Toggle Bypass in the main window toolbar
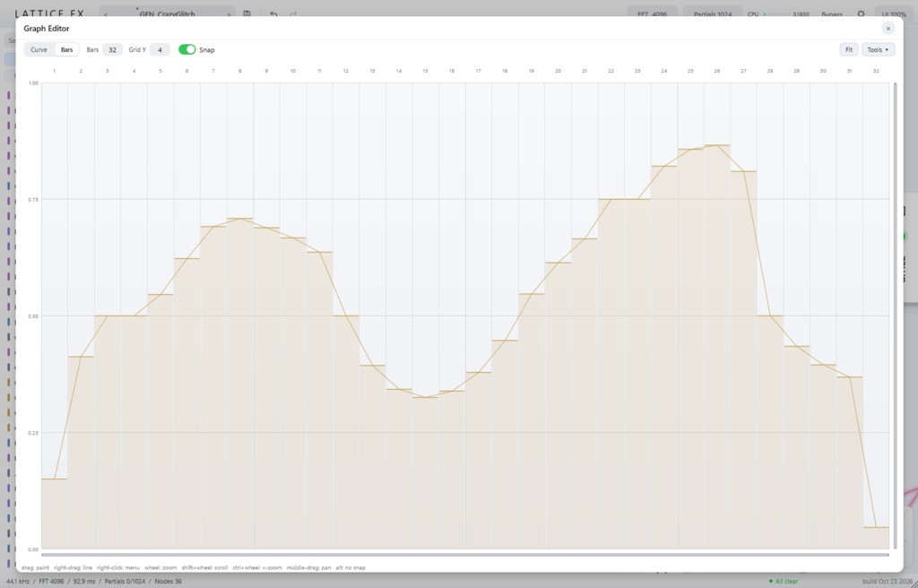Screen dimensions: 918x588 point(832,14)
